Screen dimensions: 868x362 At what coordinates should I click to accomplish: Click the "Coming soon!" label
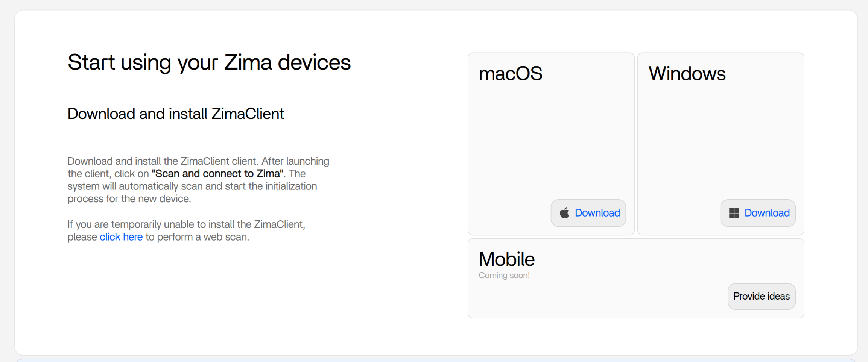504,276
